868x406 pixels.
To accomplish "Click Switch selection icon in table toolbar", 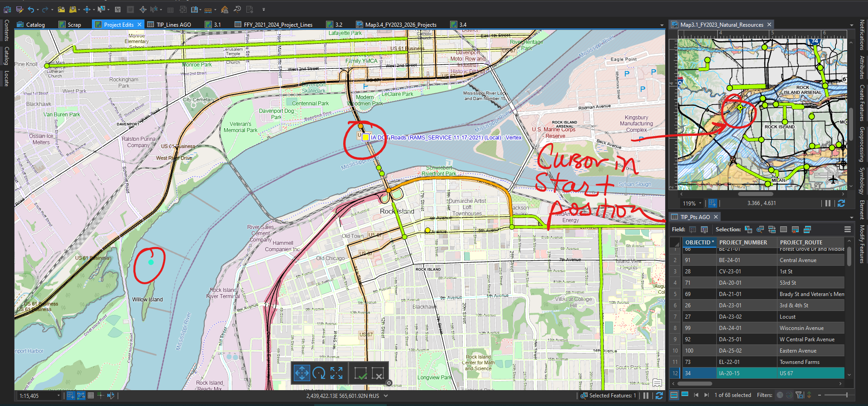I will point(772,229).
